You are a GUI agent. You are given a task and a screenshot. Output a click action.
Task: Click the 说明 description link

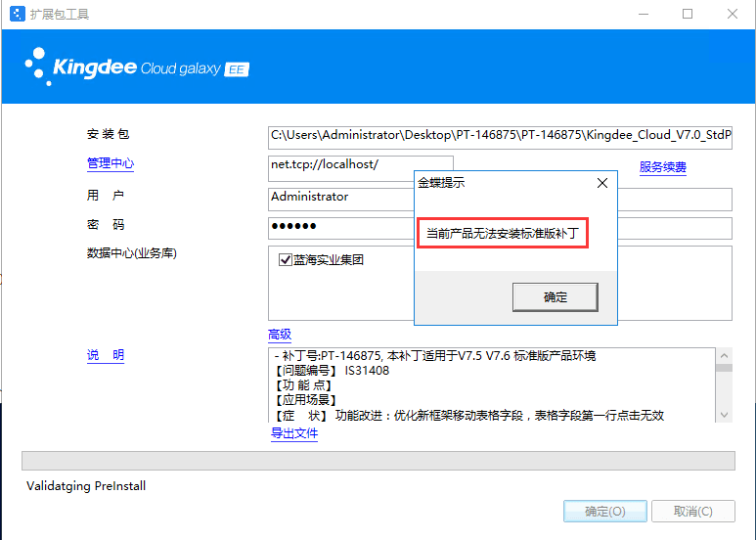click(106, 355)
